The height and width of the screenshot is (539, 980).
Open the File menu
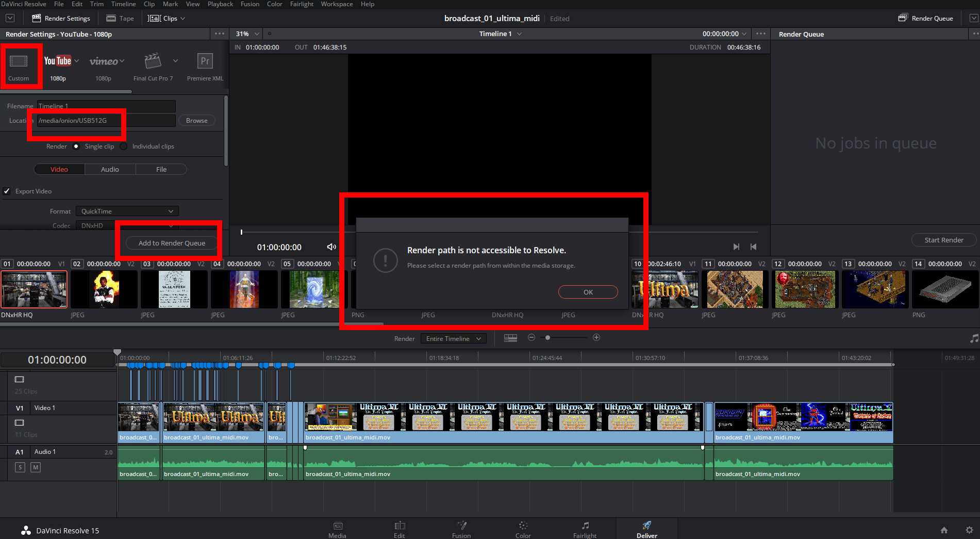click(59, 4)
